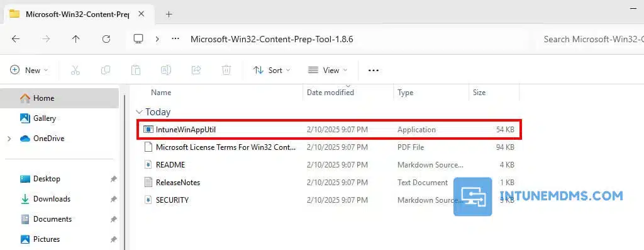
Task: Expand the OneDrive tree chevron
Action: click(x=9, y=139)
